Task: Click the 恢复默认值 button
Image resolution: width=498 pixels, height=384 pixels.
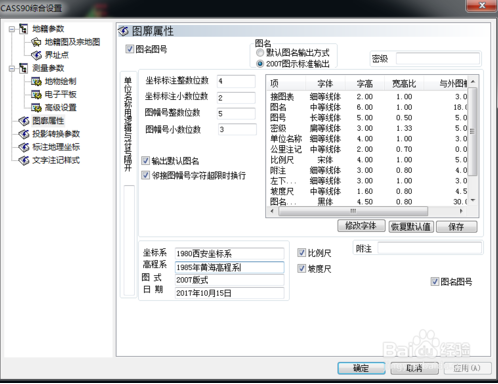Action: (x=411, y=227)
